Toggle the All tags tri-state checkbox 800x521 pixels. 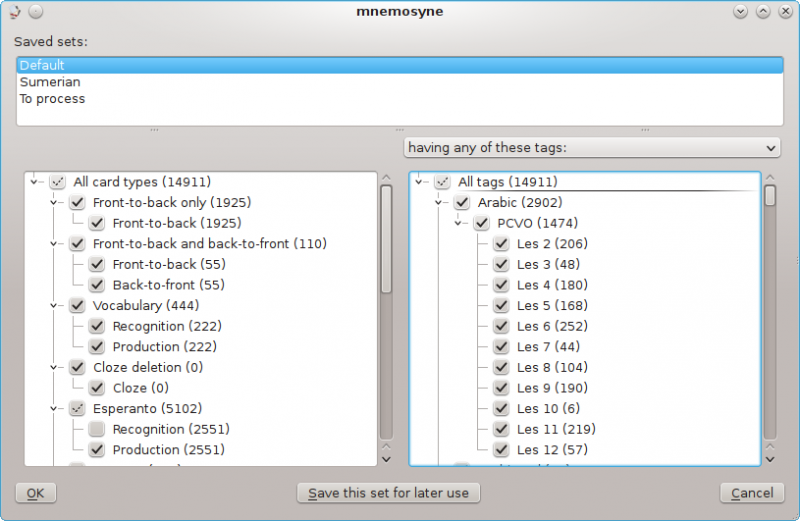point(442,182)
